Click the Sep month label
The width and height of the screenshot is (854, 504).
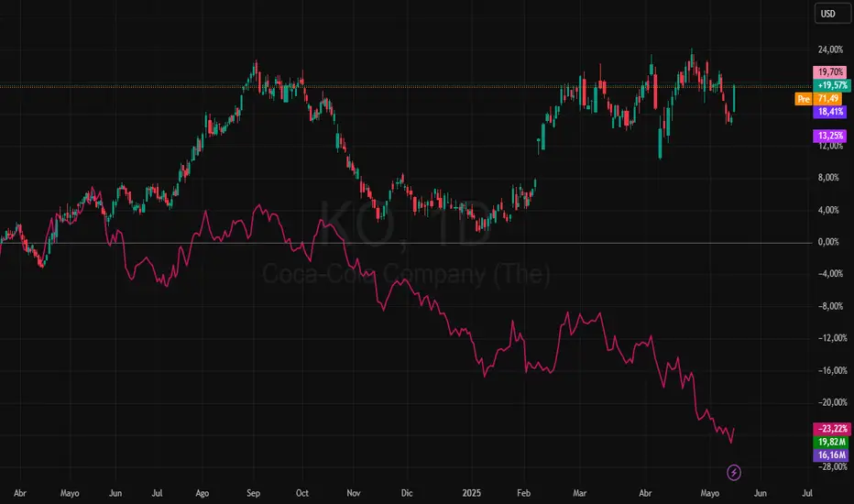(253, 493)
